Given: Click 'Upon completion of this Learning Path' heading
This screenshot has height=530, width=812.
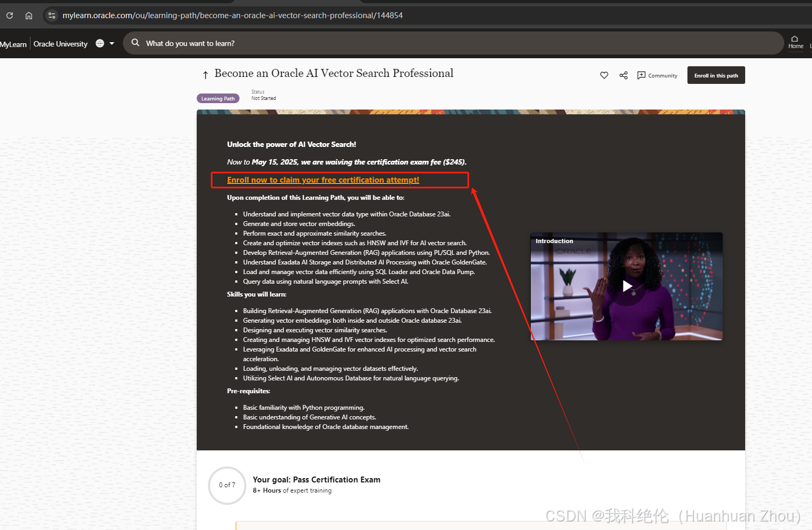Looking at the screenshot, I should click(315, 198).
